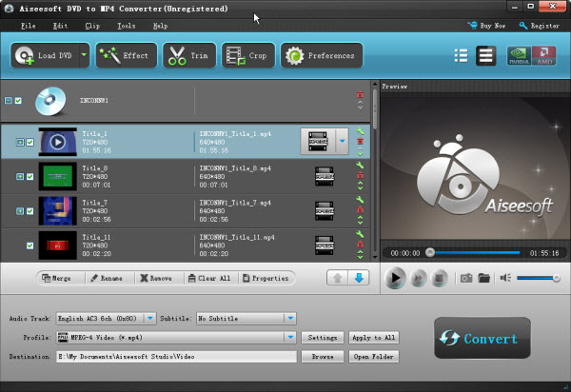Toggle the Title_8 checkbox
This screenshot has width=571, height=392.
(x=30, y=176)
